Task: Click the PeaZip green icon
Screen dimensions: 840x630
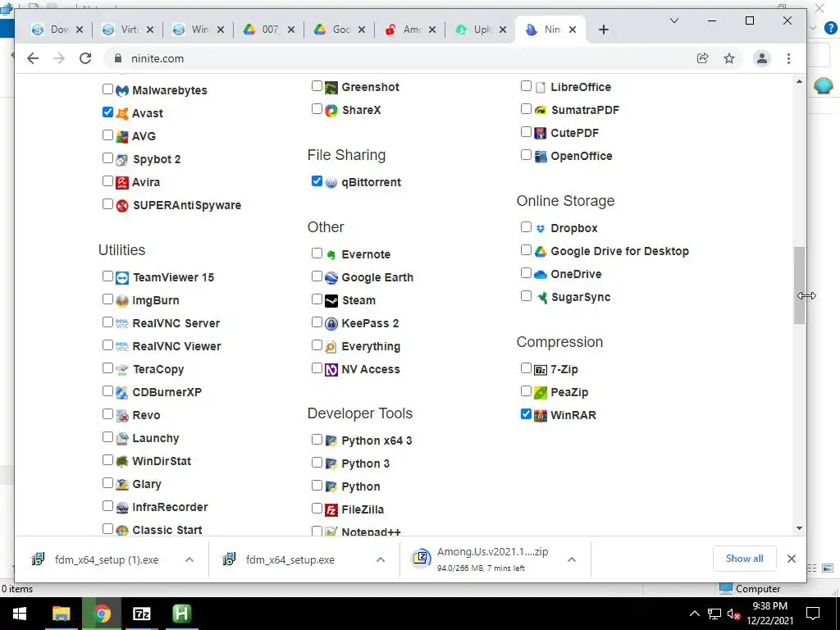Action: [x=541, y=393]
